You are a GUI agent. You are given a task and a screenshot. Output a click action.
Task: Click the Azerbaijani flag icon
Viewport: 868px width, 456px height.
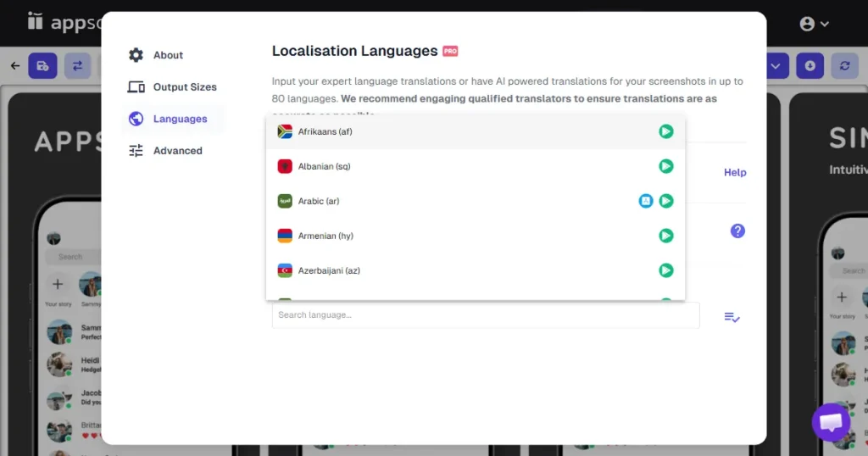pos(285,270)
